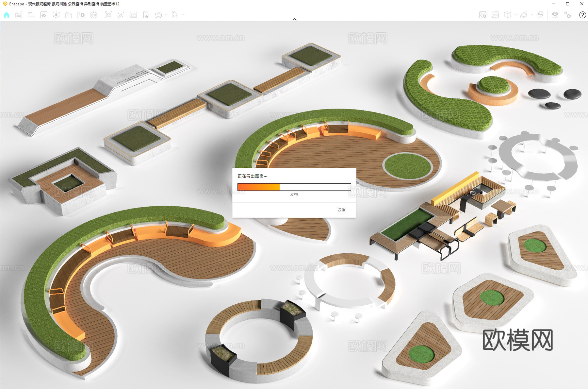Open the video editor film reel
Image resolution: width=588 pixels, height=389 pixels.
[93, 15]
